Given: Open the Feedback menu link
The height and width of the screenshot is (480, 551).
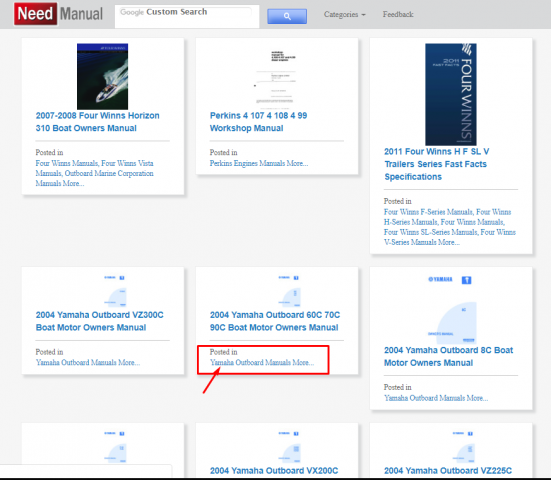Looking at the screenshot, I should [x=398, y=14].
